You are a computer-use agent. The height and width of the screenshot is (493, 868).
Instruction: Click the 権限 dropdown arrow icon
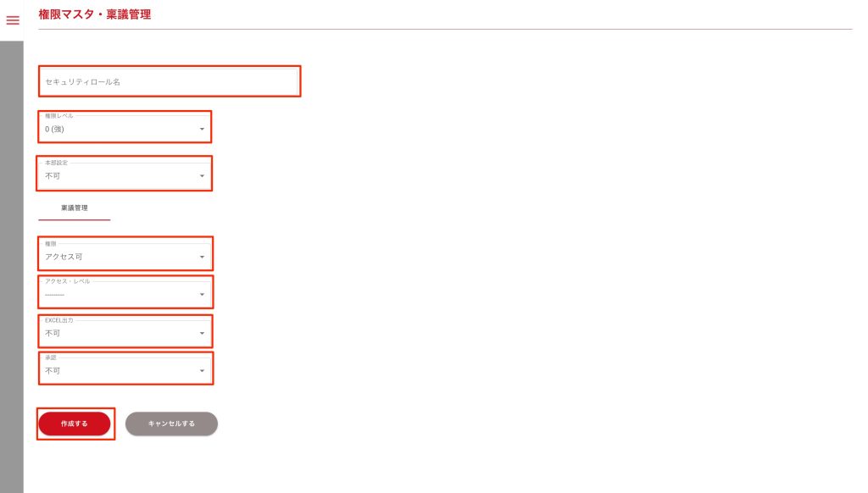[202, 256]
